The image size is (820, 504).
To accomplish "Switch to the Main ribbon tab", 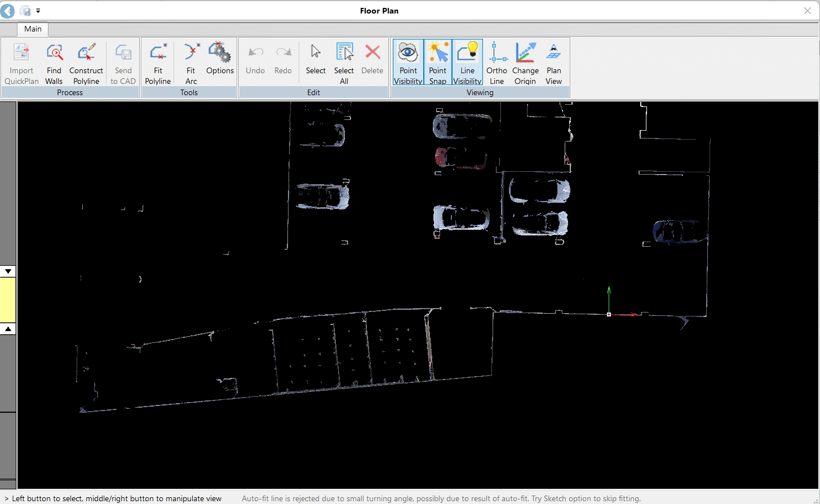I will (x=32, y=29).
